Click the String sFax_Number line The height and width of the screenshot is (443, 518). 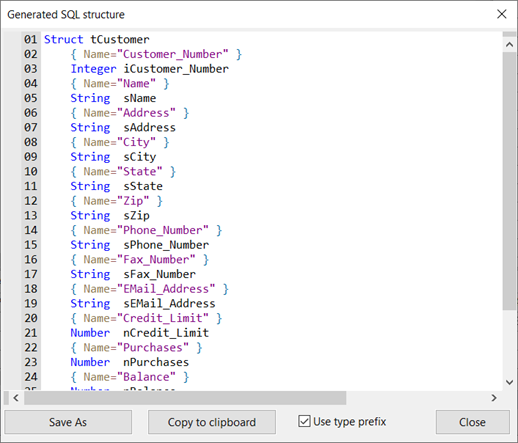click(133, 274)
